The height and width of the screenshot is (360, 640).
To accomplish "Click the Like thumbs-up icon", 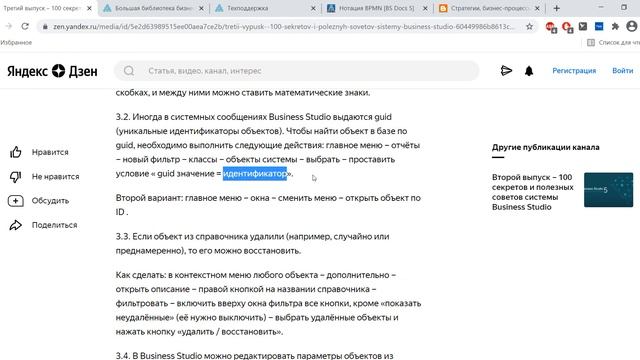I will [16, 152].
